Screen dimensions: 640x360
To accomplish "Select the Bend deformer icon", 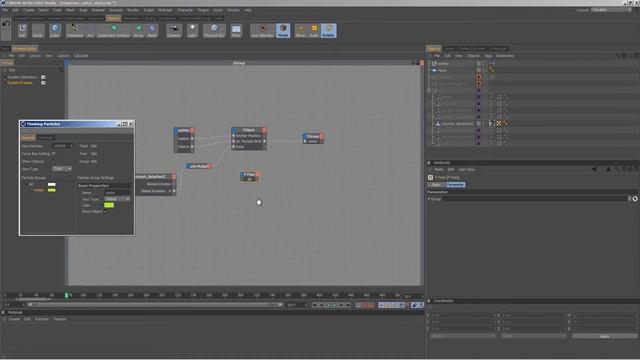I will [x=152, y=30].
